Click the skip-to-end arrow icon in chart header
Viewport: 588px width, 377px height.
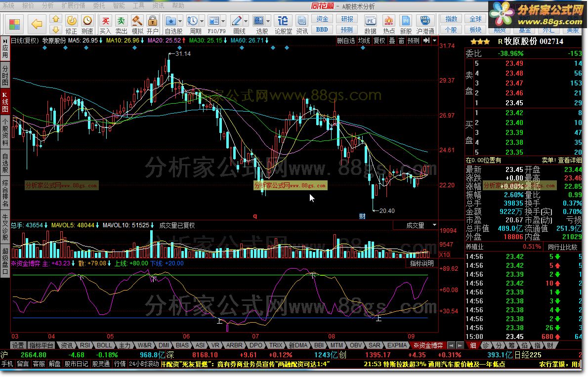426,41
